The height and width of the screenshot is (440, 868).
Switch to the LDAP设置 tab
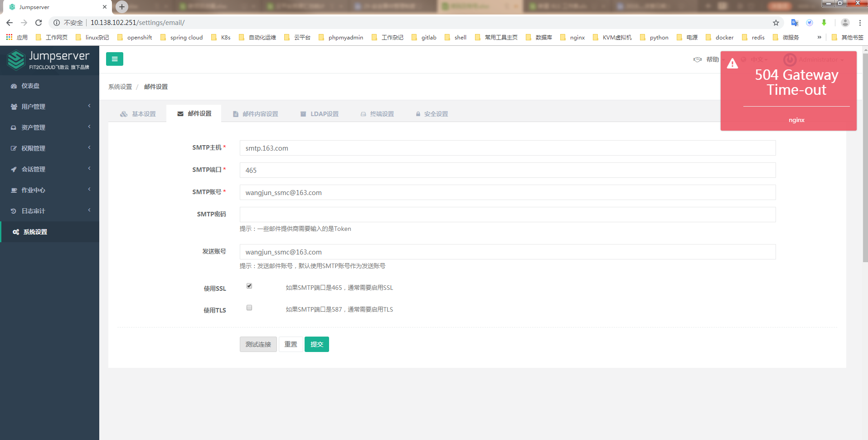click(320, 114)
